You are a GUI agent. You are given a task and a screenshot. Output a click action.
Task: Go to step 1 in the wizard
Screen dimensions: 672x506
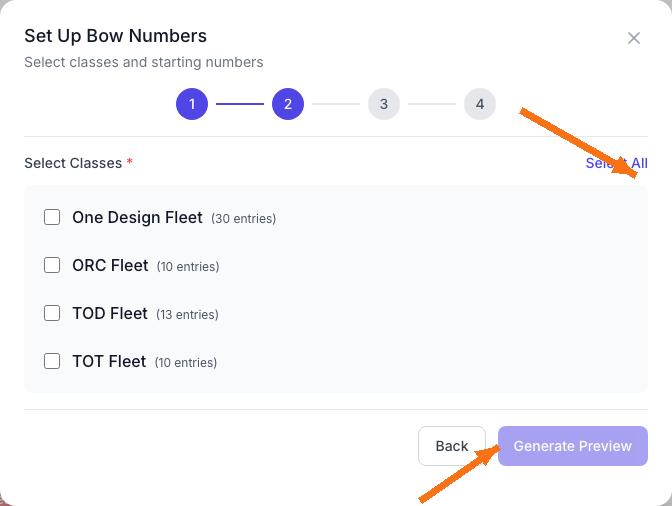[x=191, y=104]
